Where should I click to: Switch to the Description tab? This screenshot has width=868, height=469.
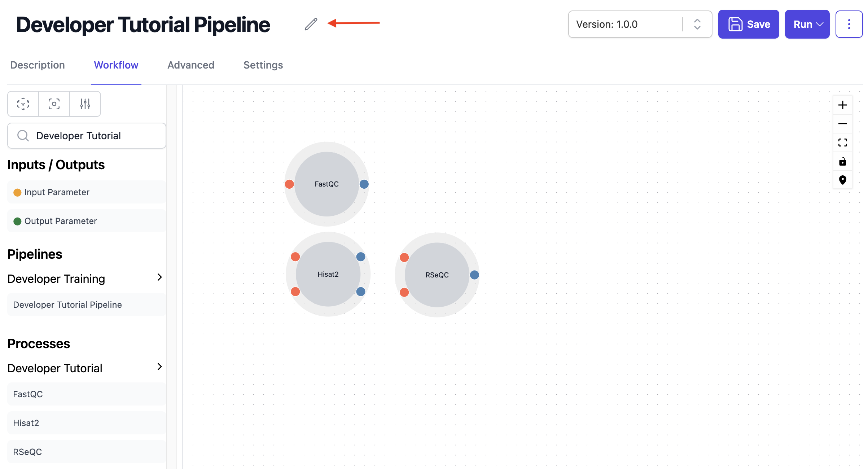[37, 65]
